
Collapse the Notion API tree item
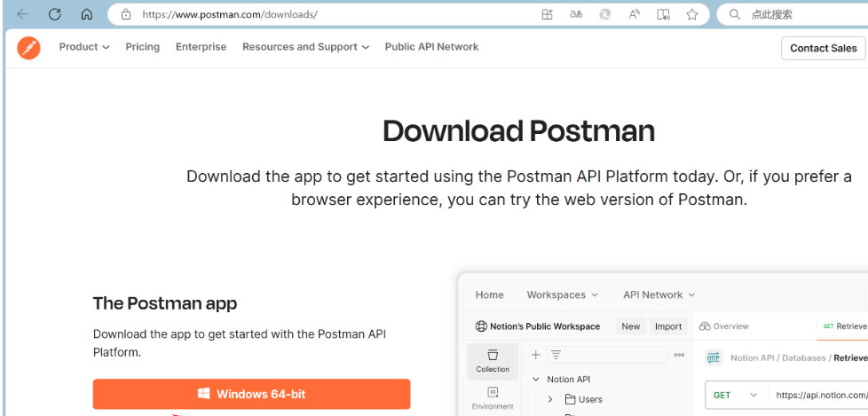[536, 380]
